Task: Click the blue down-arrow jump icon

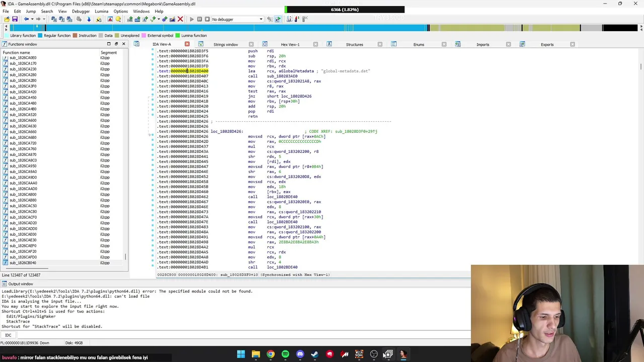Action: (x=89, y=19)
